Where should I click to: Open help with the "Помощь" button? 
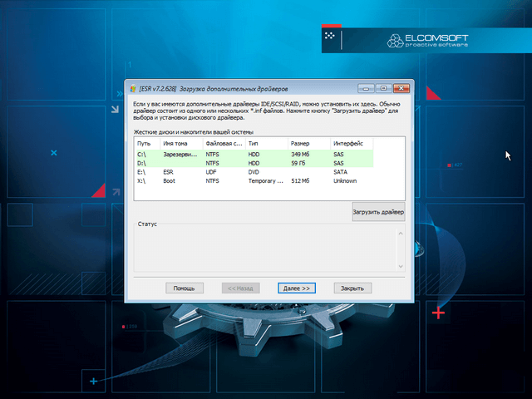tap(185, 288)
